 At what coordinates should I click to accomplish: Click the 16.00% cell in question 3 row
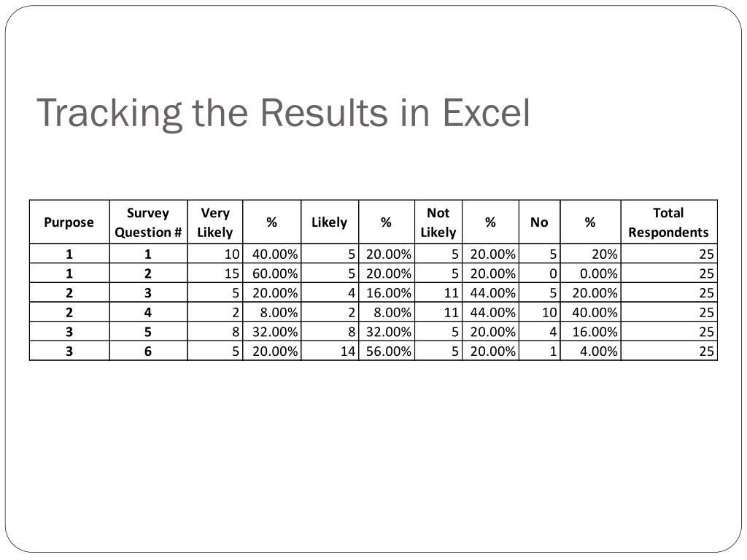point(387,293)
